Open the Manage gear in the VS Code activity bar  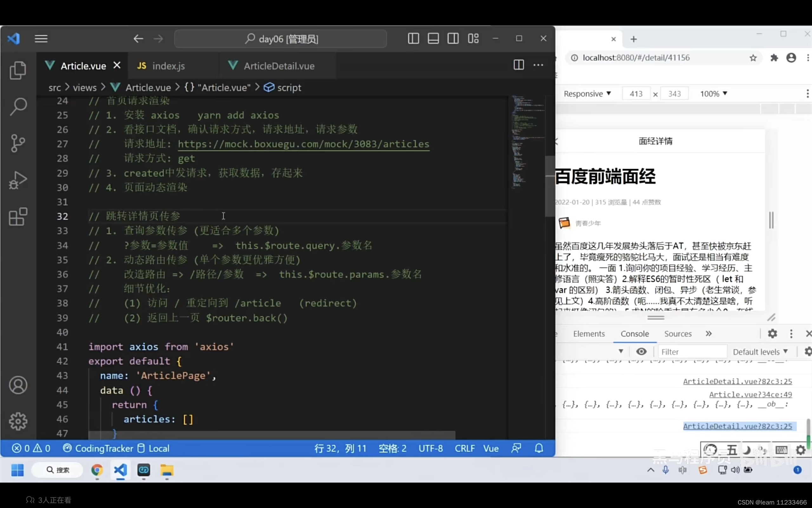(18, 421)
